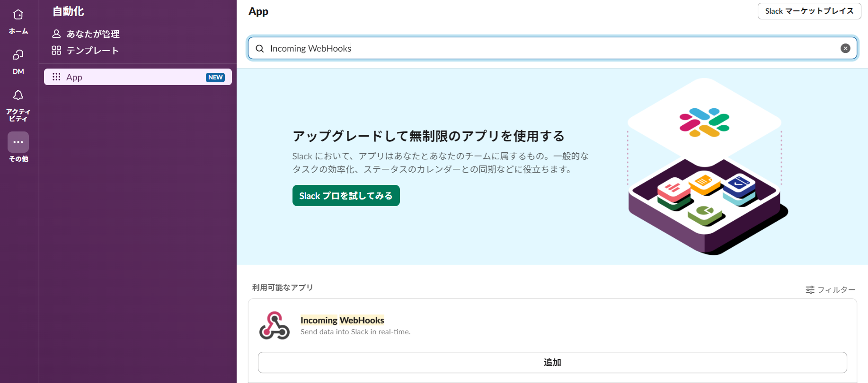Click the grid icon beside テンプレート
Viewport: 868px width, 383px height.
coord(56,50)
